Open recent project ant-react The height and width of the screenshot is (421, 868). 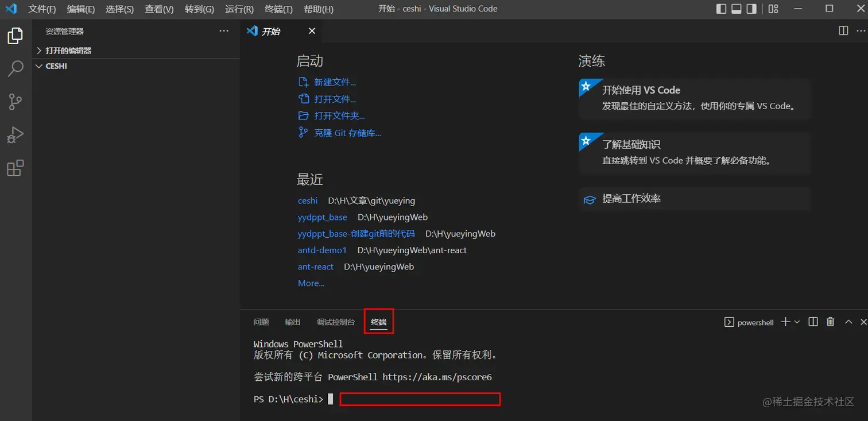pyautogui.click(x=316, y=266)
